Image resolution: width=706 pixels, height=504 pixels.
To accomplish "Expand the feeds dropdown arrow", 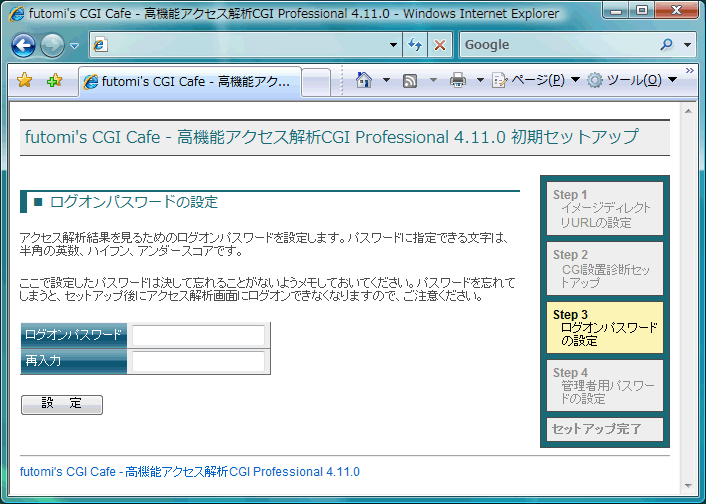I will tap(433, 80).
